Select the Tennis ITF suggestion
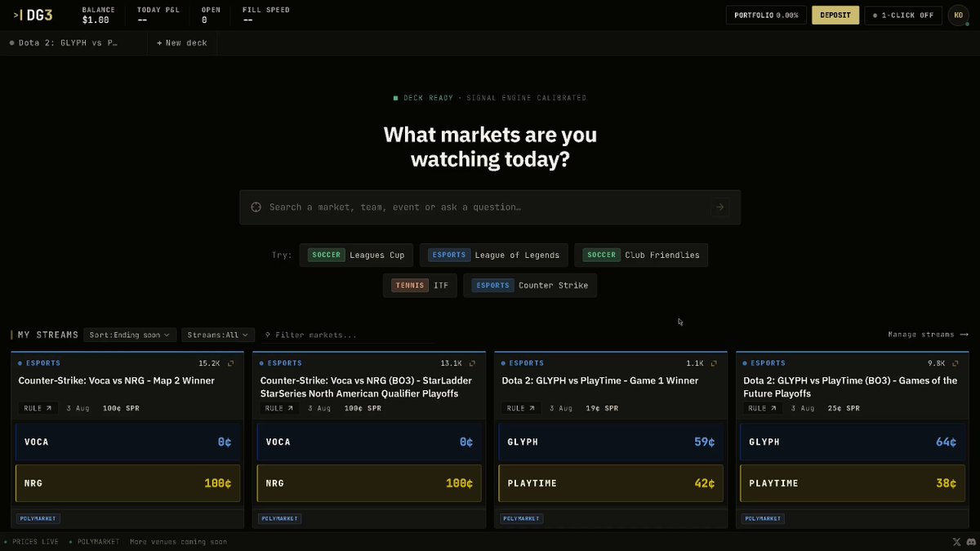 420,286
